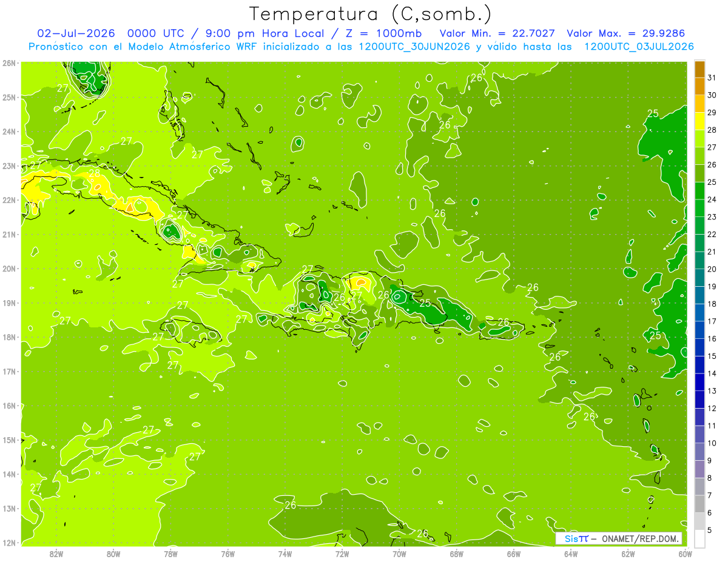Click the legend value "13"
This screenshot has height=562, width=728.
712,391
